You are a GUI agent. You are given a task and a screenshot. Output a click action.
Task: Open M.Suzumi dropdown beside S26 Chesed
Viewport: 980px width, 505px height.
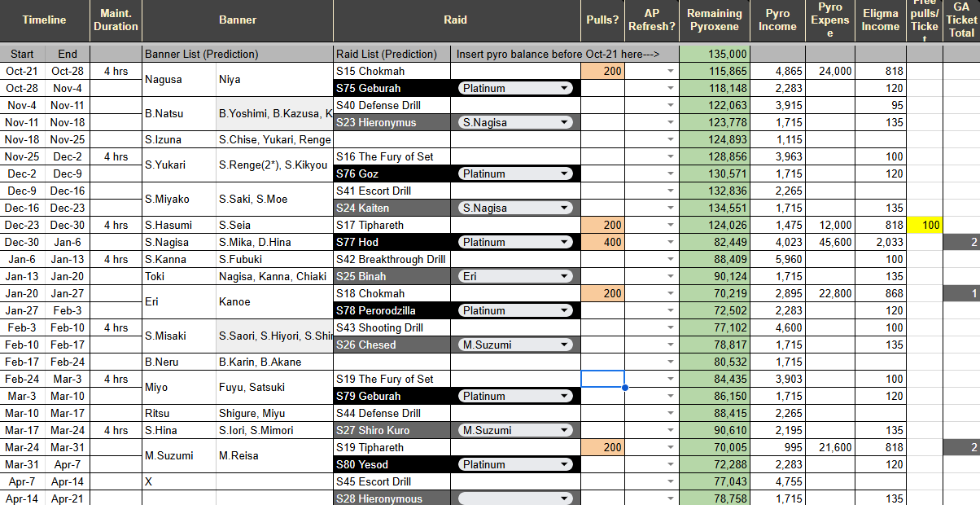pyautogui.click(x=516, y=345)
